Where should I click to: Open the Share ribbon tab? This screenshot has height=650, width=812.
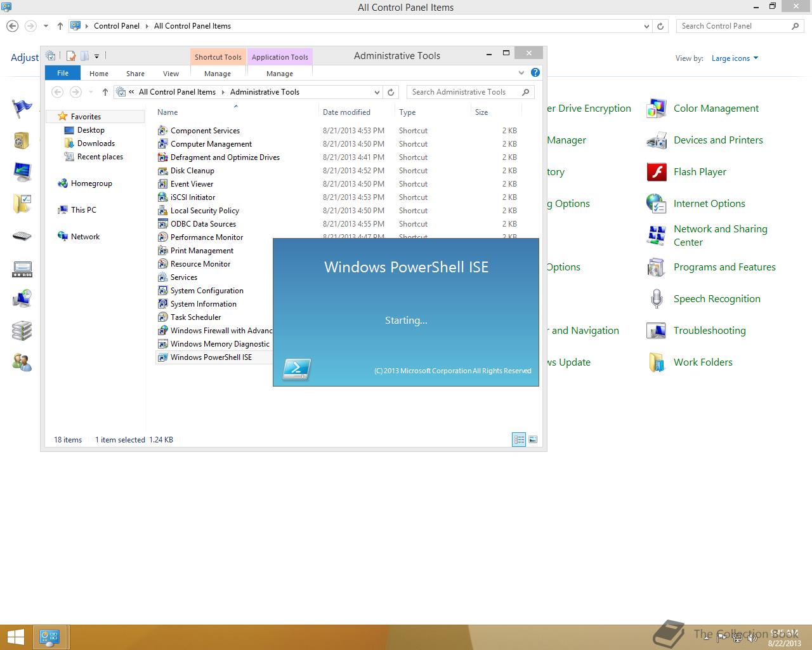click(135, 74)
